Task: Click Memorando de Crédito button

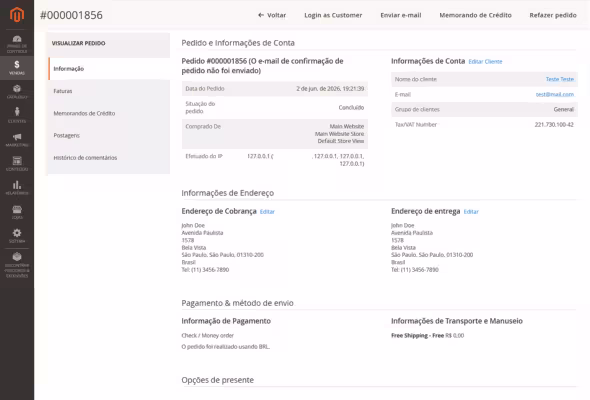Action: [x=475, y=15]
